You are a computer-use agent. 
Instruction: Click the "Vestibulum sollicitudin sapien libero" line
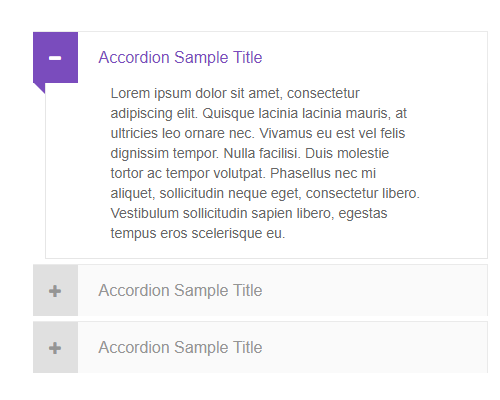(x=249, y=213)
